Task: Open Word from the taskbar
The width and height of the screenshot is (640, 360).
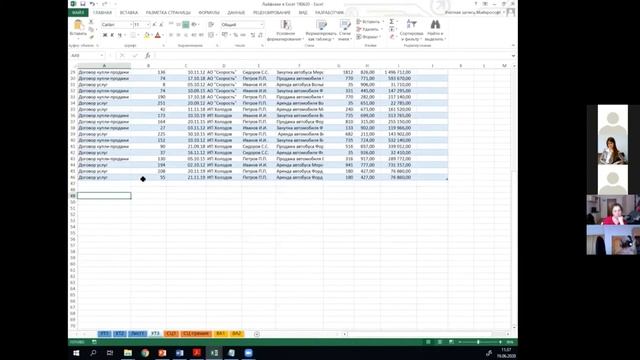Action: (x=180, y=353)
